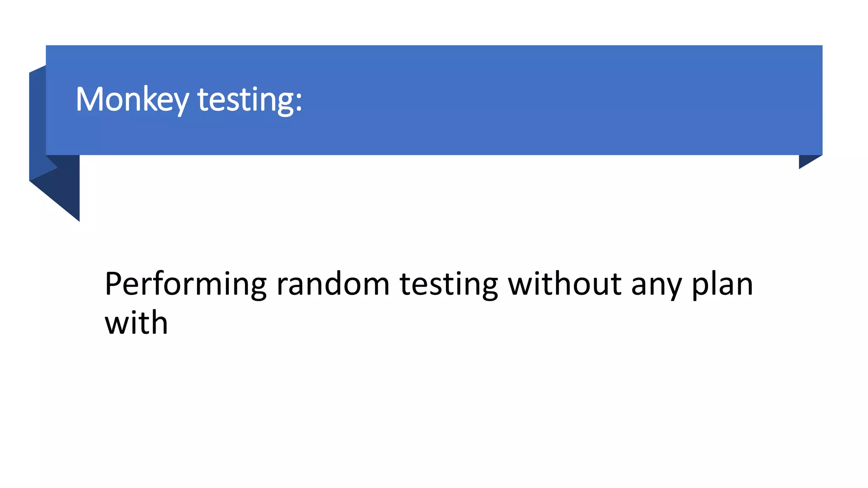
Task: Click the dark navy ribbon fold under banner
Action: [64, 186]
